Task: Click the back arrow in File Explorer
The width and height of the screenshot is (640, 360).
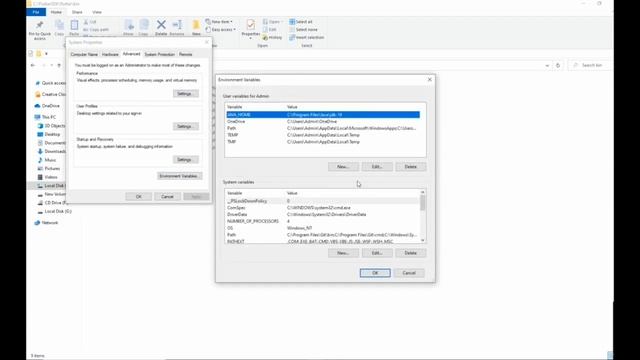Action: coord(33,65)
